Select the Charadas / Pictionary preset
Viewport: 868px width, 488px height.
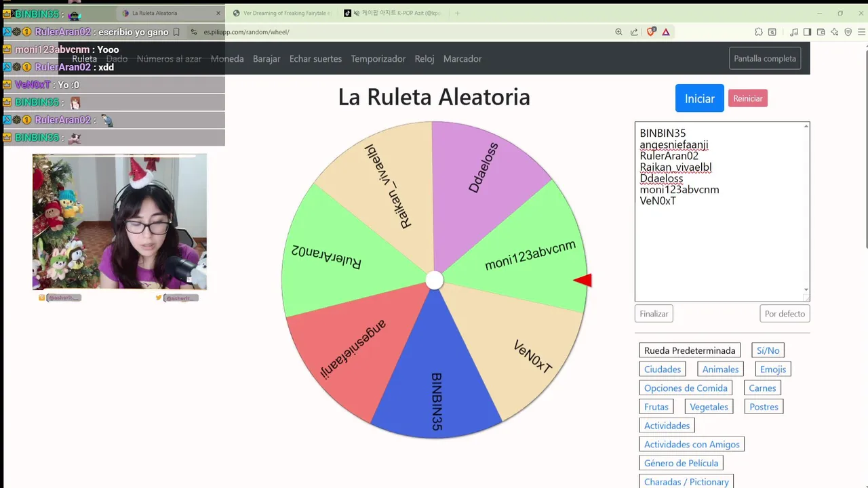(x=686, y=482)
